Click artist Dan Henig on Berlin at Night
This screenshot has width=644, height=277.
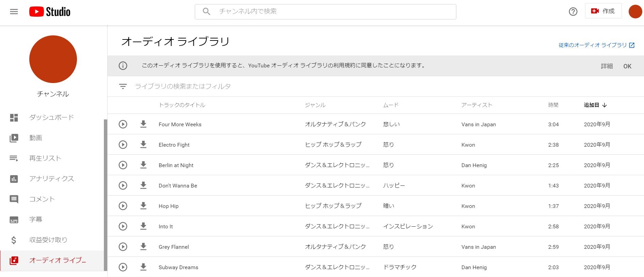[474, 165]
